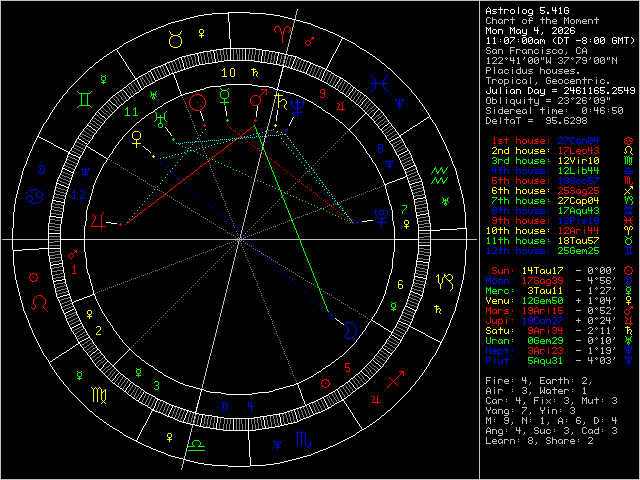Screen dimensions: 640x480
Task: Select the red Leo sign on the outer ring
Action: tap(40, 303)
